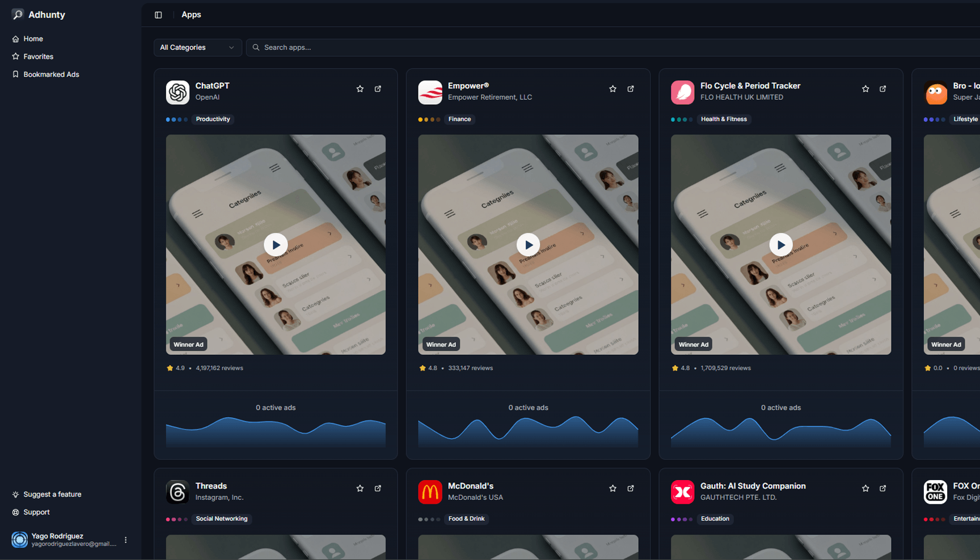Viewport: 980px width, 560px height.
Task: Click the Threads app logo
Action: (178, 491)
